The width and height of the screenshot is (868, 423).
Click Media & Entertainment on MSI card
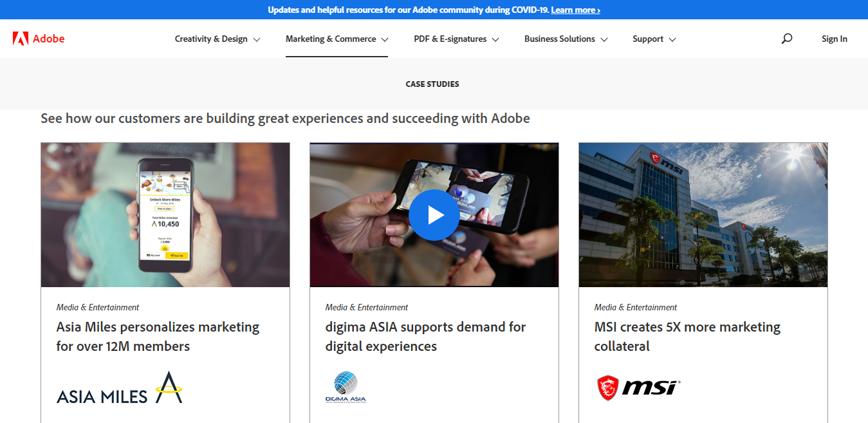[x=636, y=307]
